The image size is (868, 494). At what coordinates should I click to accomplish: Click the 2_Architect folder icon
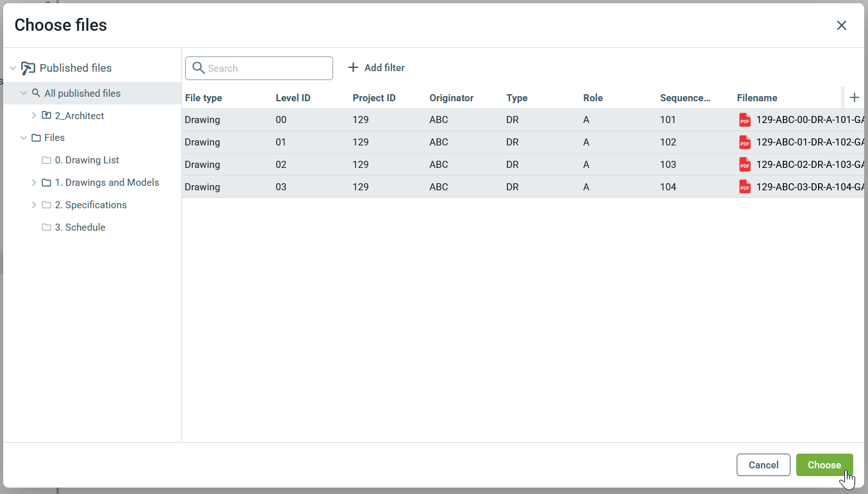coord(46,116)
